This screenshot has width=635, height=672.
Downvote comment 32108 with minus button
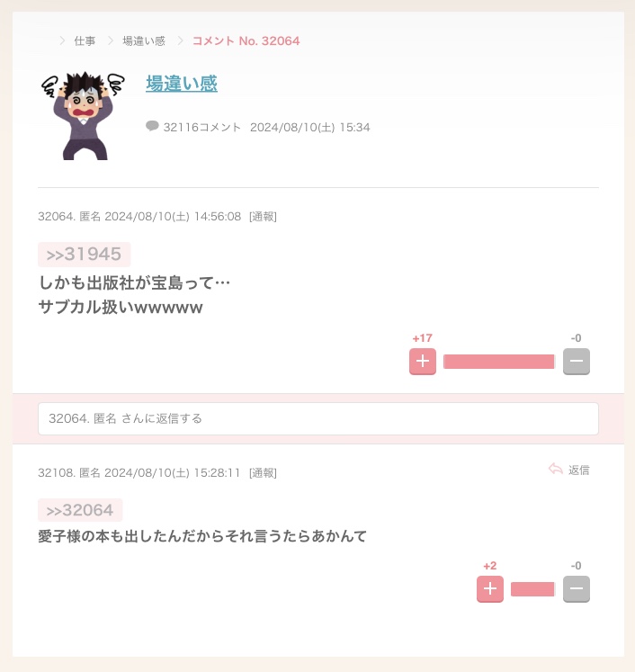click(577, 589)
